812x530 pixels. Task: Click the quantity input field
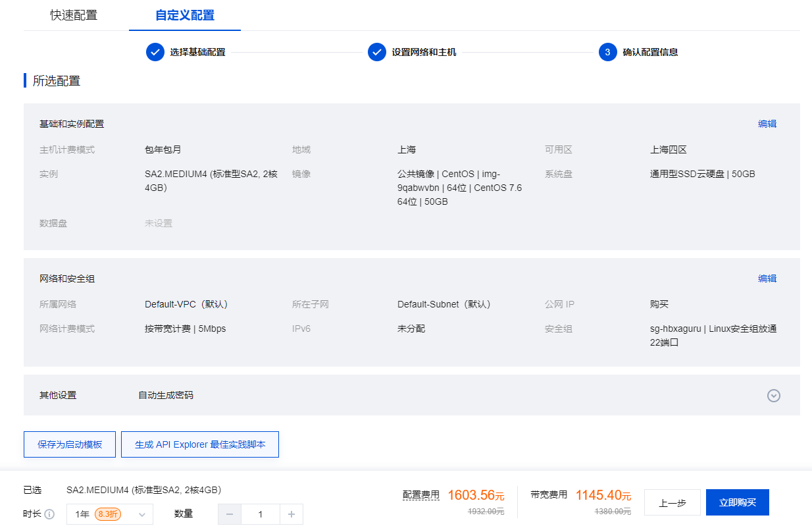pyautogui.click(x=261, y=514)
